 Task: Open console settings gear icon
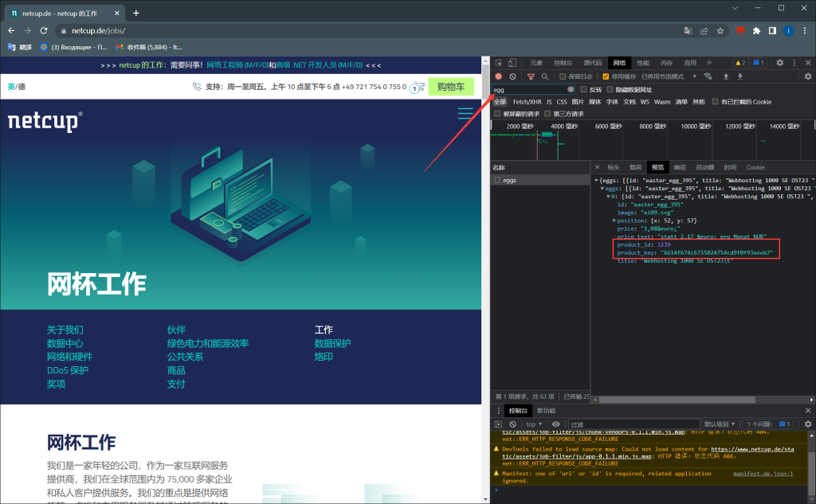click(x=808, y=424)
